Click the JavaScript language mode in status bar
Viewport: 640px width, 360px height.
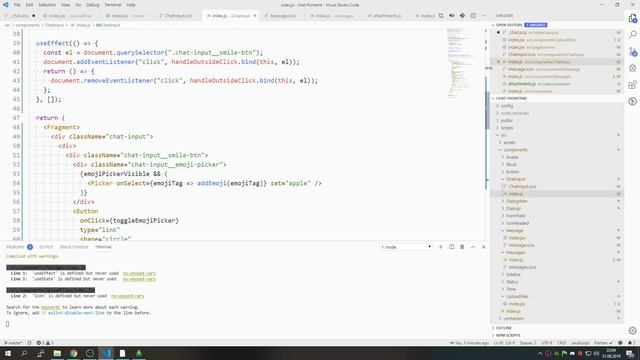(x=580, y=343)
